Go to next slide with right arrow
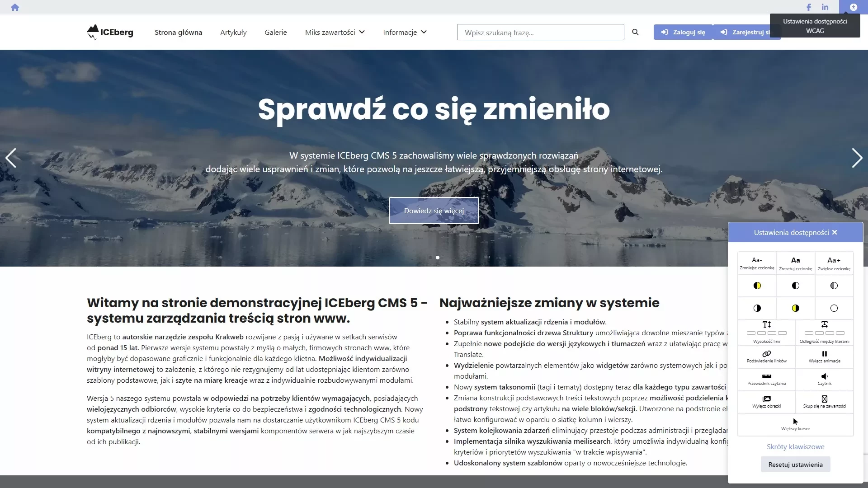Image resolution: width=868 pixels, height=488 pixels. pyautogui.click(x=857, y=158)
